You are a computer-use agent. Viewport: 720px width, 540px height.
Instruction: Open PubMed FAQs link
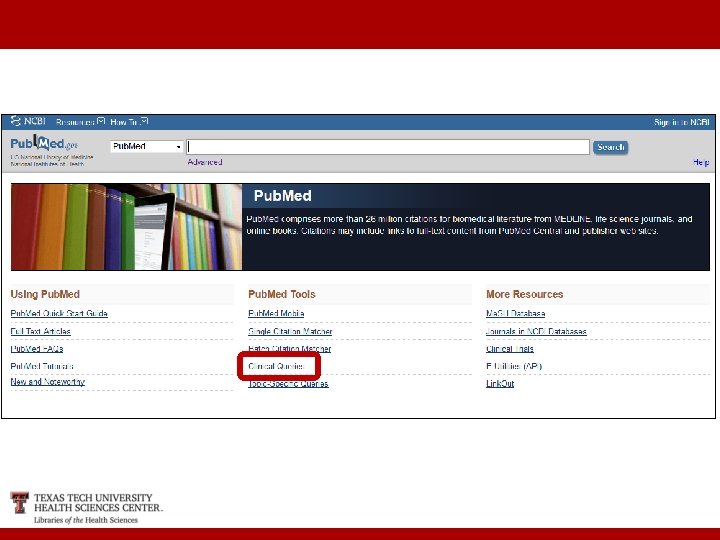click(x=37, y=349)
